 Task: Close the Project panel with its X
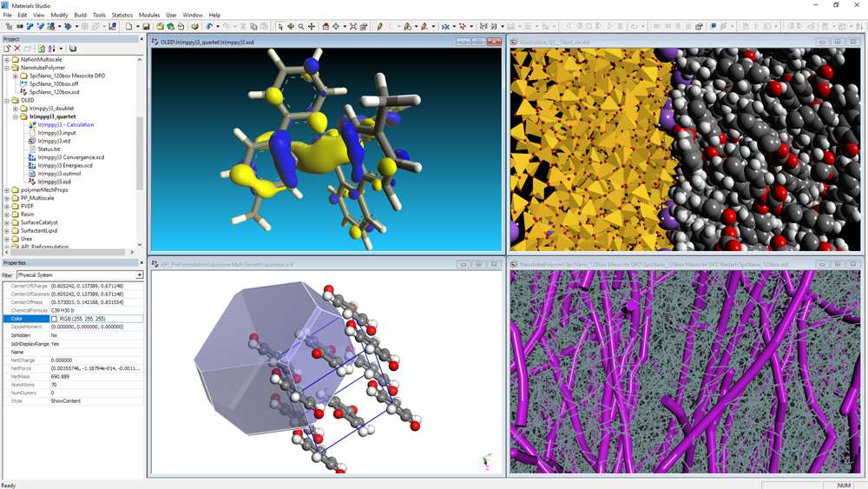(x=141, y=39)
